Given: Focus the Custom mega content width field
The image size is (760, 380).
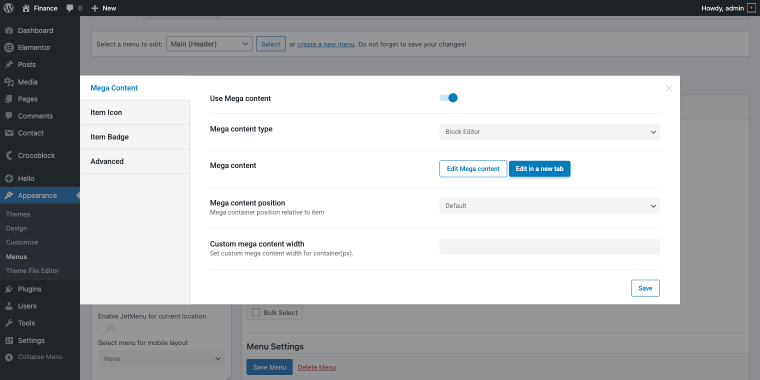Looking at the screenshot, I should (x=549, y=247).
